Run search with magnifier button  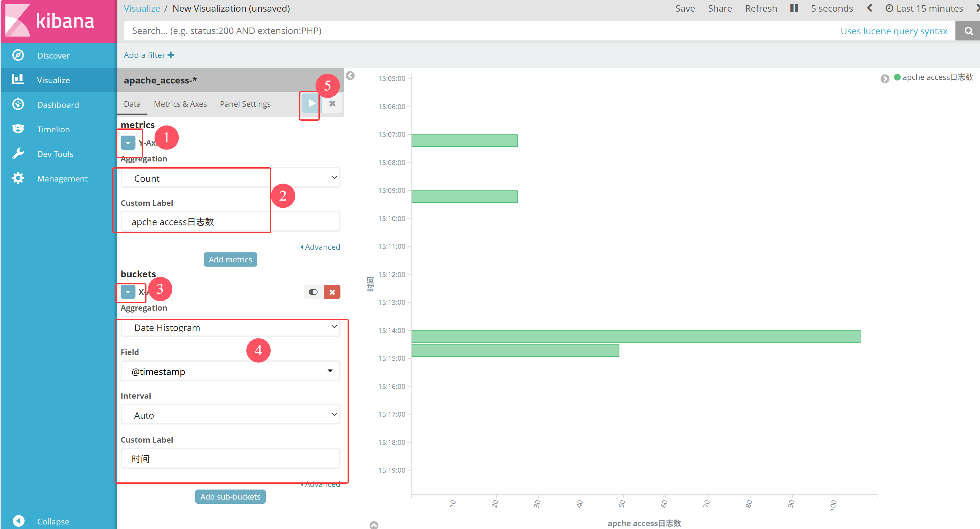968,31
